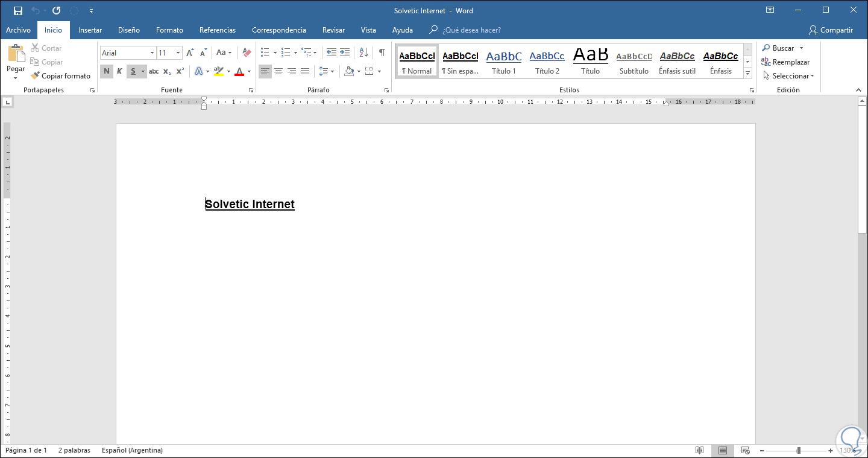The image size is (868, 458).
Task: Paste with the Pegar clipboard icon
Action: 16,54
